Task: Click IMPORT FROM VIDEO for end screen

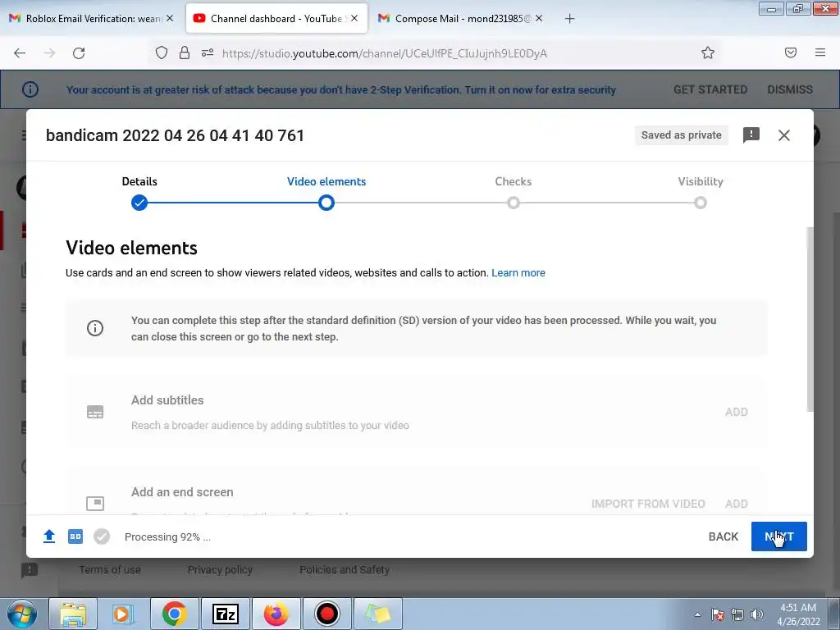Action: click(x=648, y=504)
